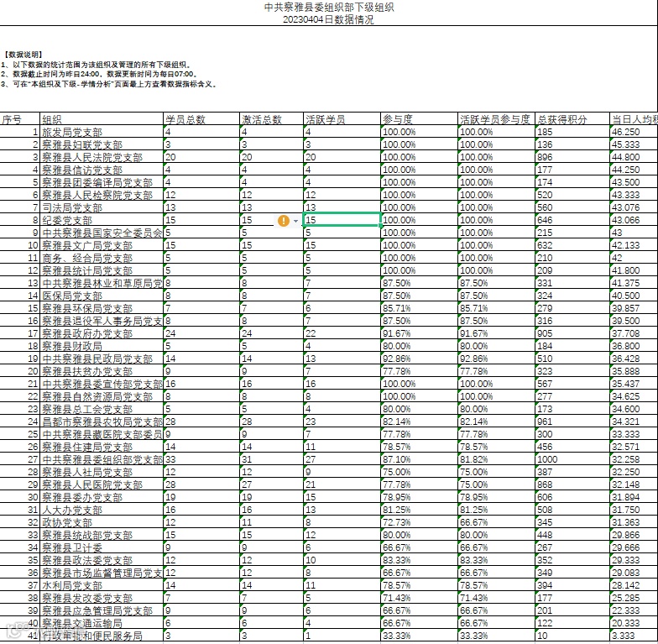Select cell 察雅县统战部党支部

(102, 535)
